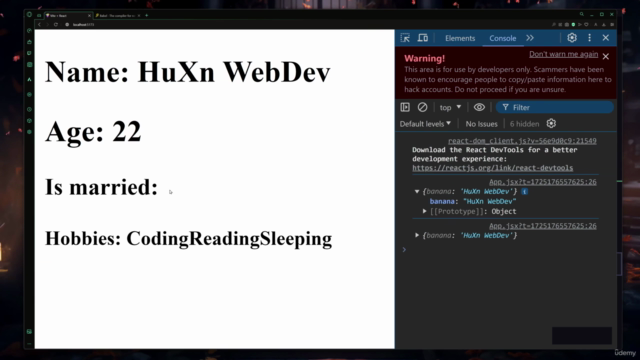Image resolution: width=640 pixels, height=360 pixels.
Task: Focus the console Filter field
Action: coord(555,107)
